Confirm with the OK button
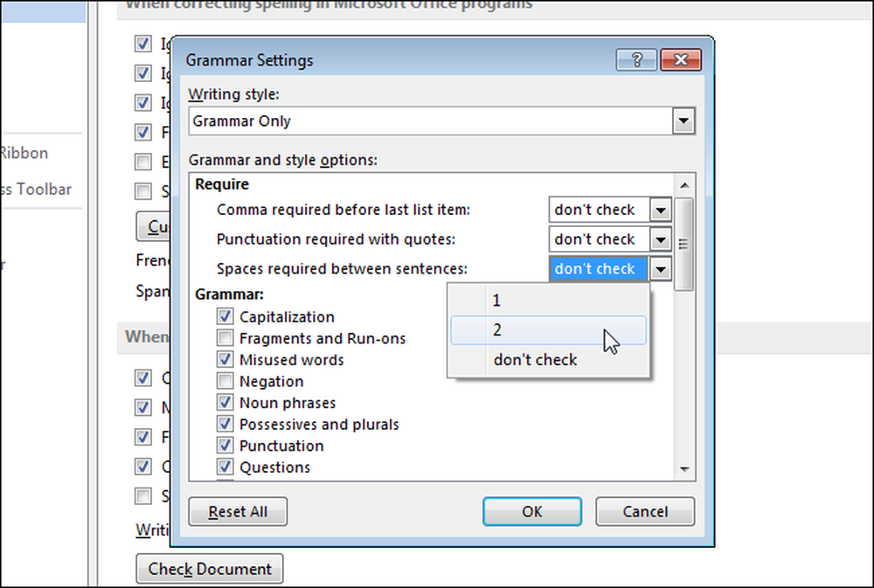Image resolution: width=874 pixels, height=588 pixels. (532, 512)
